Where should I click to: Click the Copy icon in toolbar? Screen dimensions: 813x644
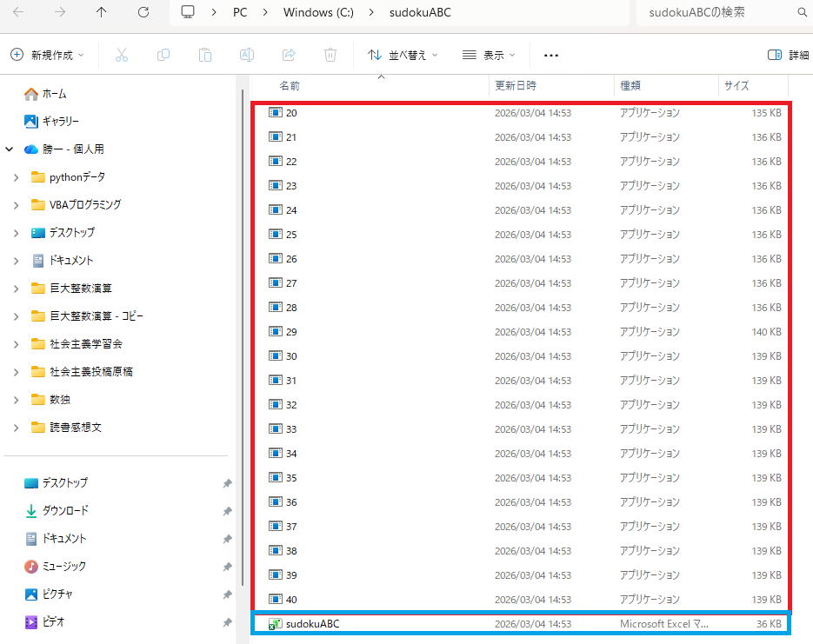[163, 55]
